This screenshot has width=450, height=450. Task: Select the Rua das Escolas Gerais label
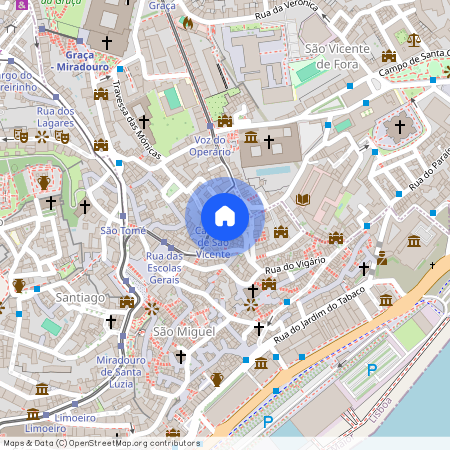point(164,268)
